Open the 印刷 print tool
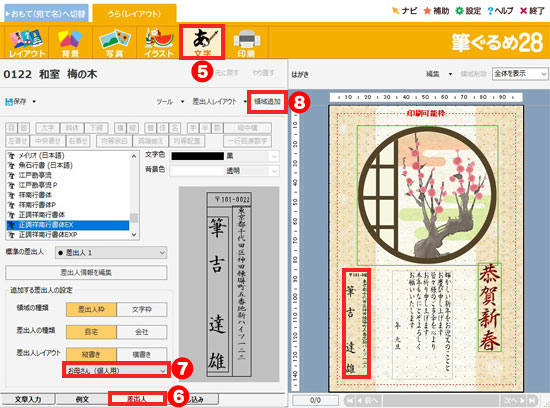The height and width of the screenshot is (408, 550). 246,42
